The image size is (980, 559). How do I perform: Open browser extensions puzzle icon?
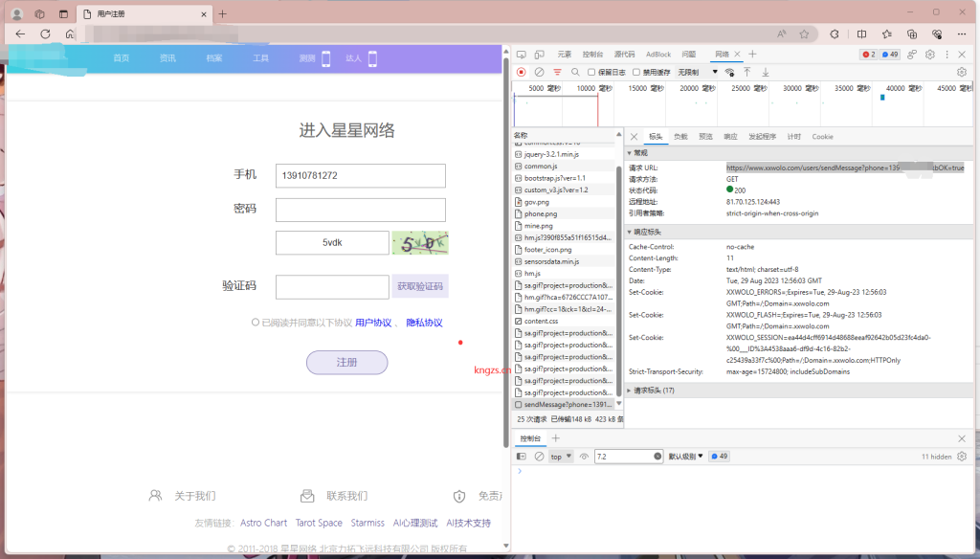835,34
